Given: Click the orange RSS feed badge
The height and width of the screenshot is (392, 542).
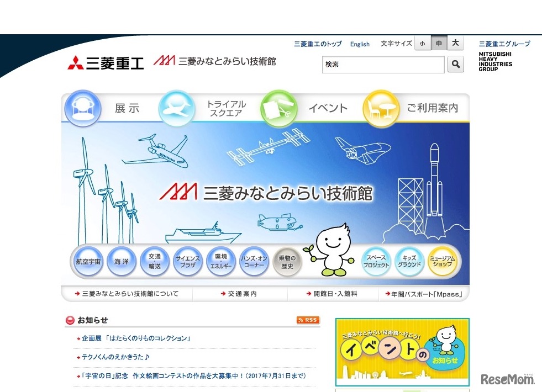Looking at the screenshot, I should pyautogui.click(x=308, y=320).
